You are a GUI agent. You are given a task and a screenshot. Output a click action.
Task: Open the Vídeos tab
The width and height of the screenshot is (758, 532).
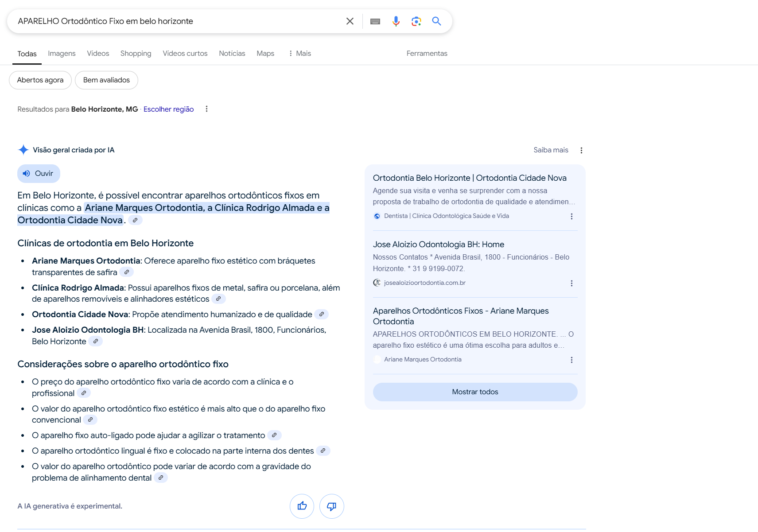click(x=98, y=54)
